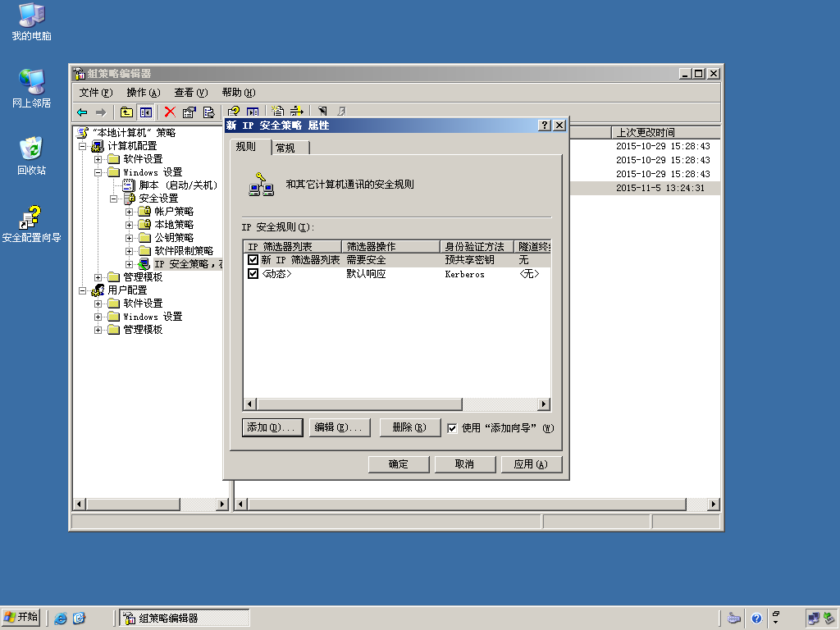Screen dimensions: 840x630
Task: Open the 查看(V) menu
Action: 190,93
